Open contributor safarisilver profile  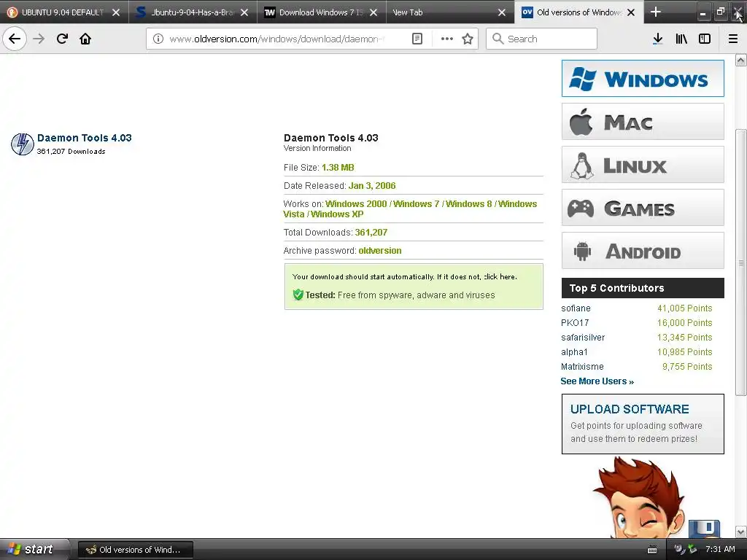coord(583,337)
